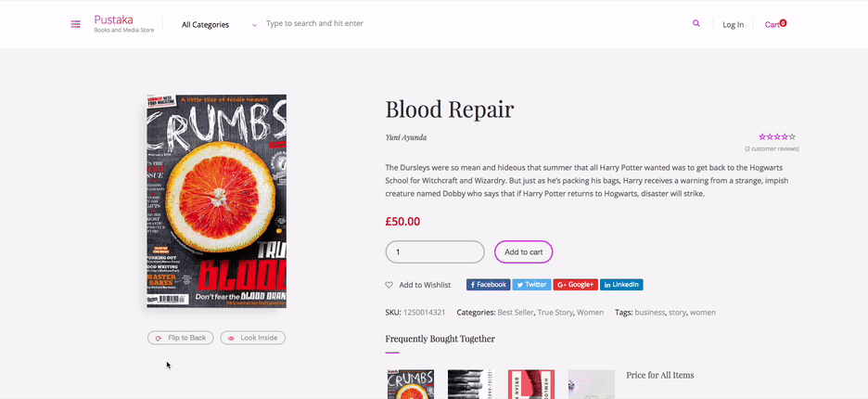Open the first Crumbs thumbnail in bundle

pos(411,384)
